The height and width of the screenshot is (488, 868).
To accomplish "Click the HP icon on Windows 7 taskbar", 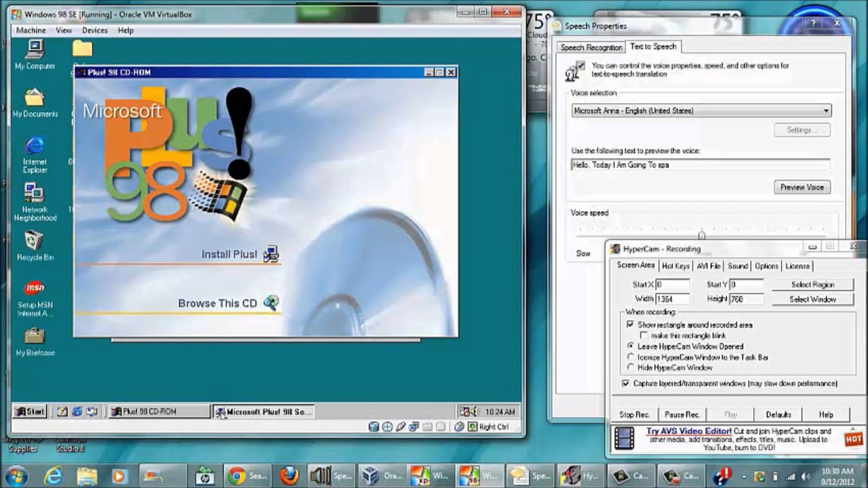I will point(205,476).
